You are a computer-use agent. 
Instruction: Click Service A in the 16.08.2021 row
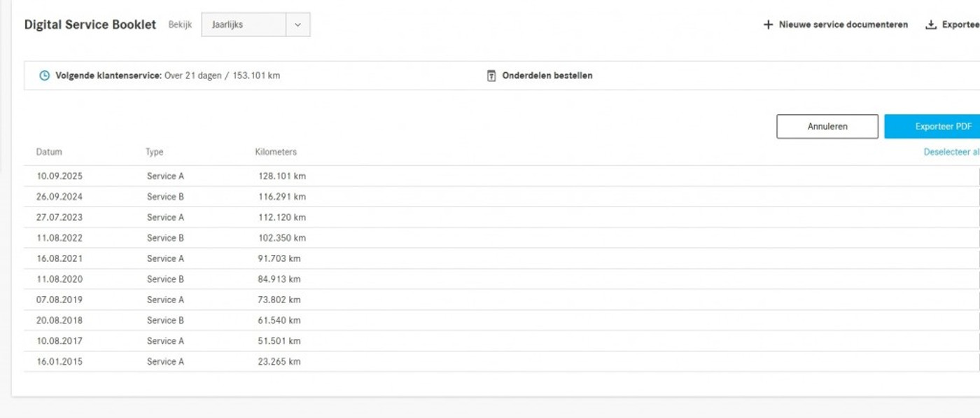tap(165, 258)
